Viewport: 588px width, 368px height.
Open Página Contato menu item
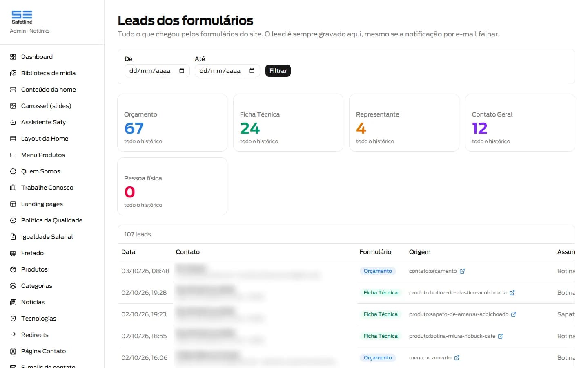tap(52, 351)
